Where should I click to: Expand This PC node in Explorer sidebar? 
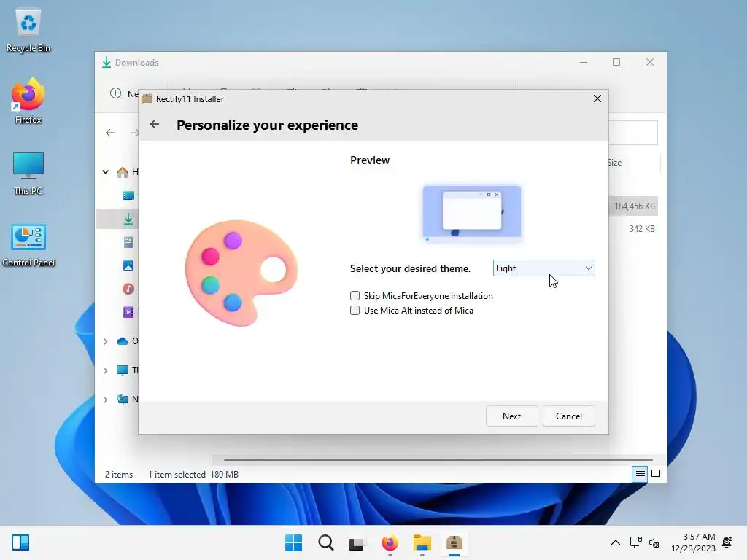[105, 370]
